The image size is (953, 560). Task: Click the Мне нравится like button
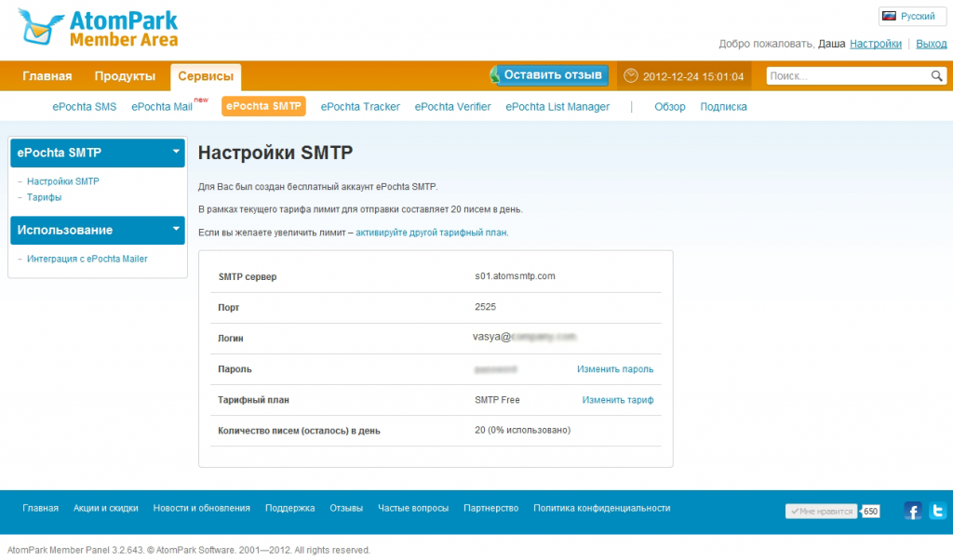821,512
